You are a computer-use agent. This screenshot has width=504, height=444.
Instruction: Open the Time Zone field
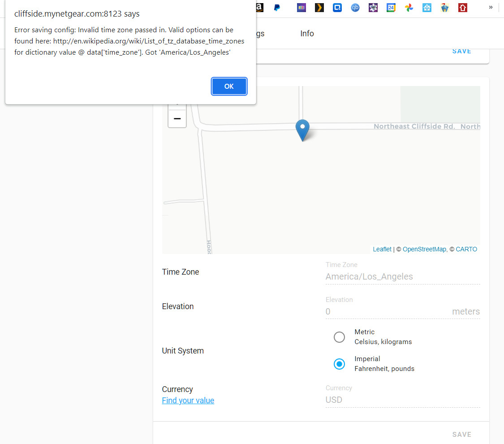402,276
